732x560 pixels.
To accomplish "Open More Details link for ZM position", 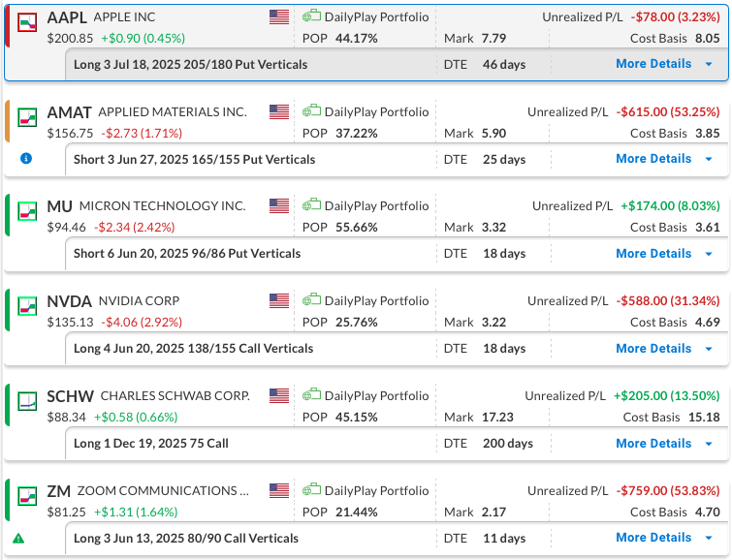I will 653,537.
